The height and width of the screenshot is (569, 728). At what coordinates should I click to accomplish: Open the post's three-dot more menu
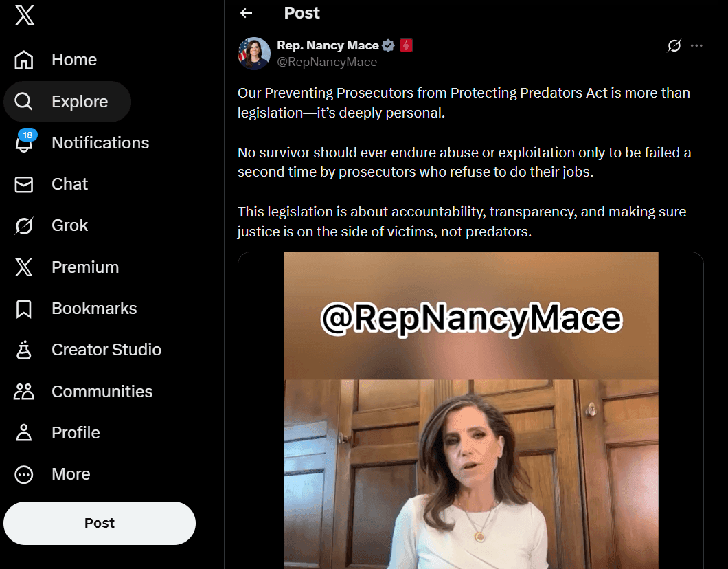coord(696,45)
